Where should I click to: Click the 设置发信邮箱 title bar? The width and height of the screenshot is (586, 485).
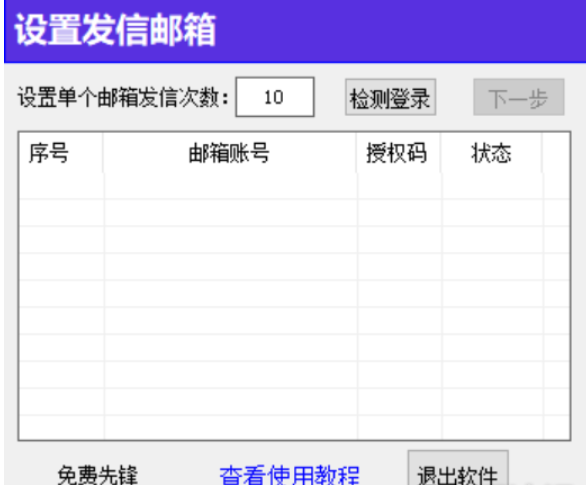(x=295, y=31)
